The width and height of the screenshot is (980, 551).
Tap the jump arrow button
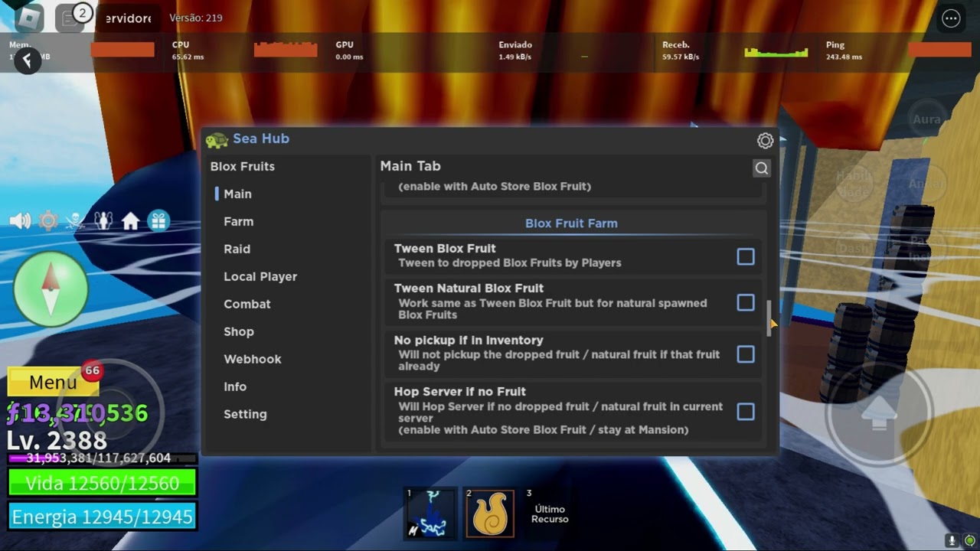pos(878,414)
